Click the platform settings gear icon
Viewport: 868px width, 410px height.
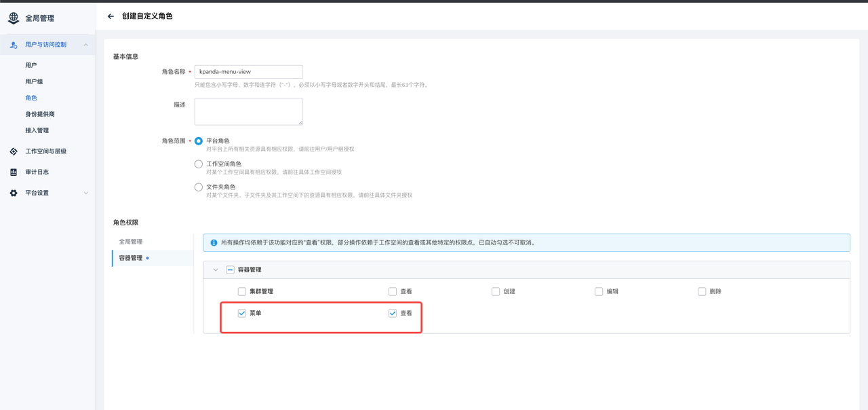point(14,193)
